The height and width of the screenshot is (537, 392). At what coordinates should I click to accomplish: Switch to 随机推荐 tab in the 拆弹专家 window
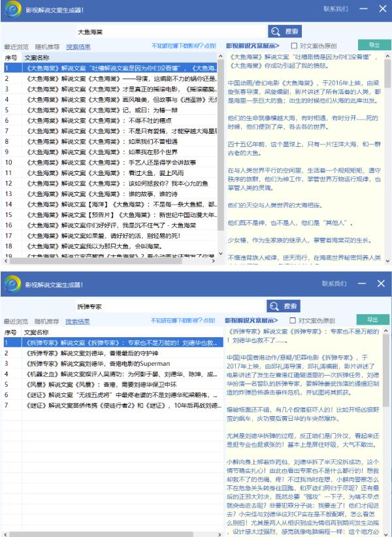coord(47,322)
